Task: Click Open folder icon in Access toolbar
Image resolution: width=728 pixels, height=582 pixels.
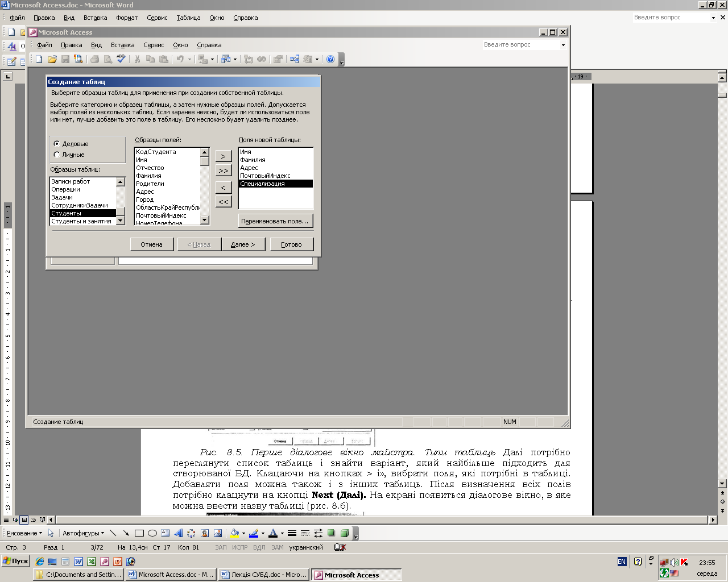Action: [x=52, y=59]
